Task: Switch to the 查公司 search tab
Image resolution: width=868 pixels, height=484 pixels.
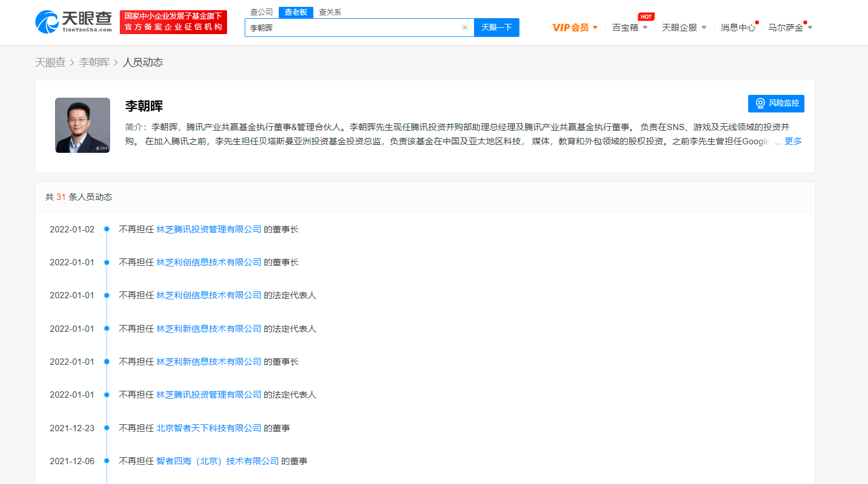Action: click(x=261, y=11)
